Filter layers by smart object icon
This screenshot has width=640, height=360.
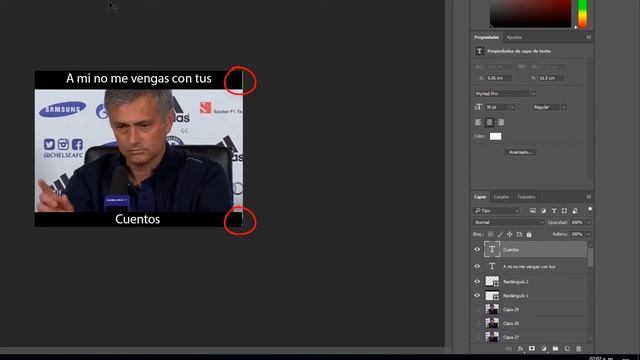(x=575, y=211)
